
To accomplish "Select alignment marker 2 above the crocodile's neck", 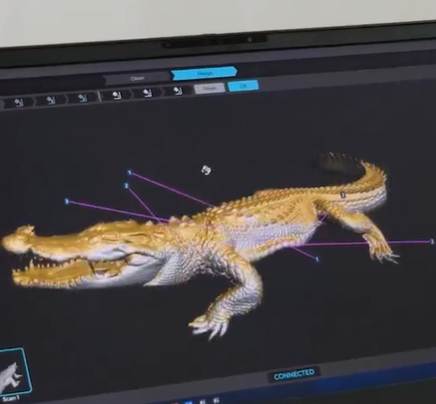I will pyautogui.click(x=126, y=186).
